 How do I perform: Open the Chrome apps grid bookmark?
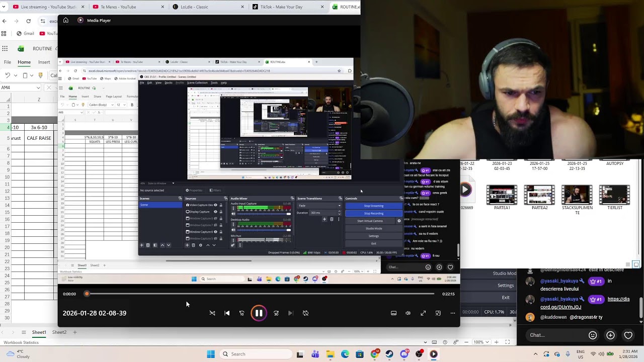tap(4, 34)
